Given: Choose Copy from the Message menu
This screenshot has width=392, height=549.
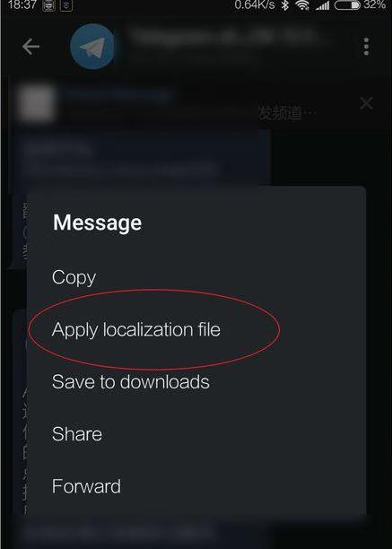Looking at the screenshot, I should pos(74,278).
